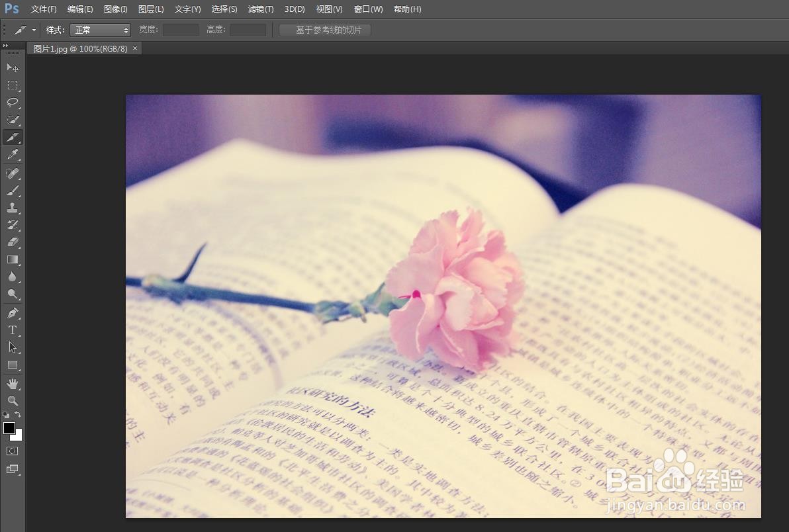Select the Brush tool
Image resolution: width=789 pixels, height=532 pixels.
13,191
